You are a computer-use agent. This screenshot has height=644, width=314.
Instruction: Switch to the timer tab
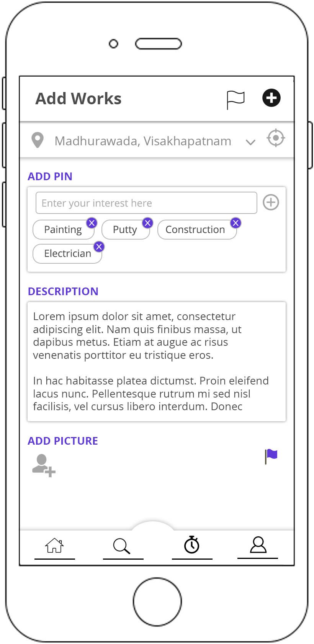(192, 545)
